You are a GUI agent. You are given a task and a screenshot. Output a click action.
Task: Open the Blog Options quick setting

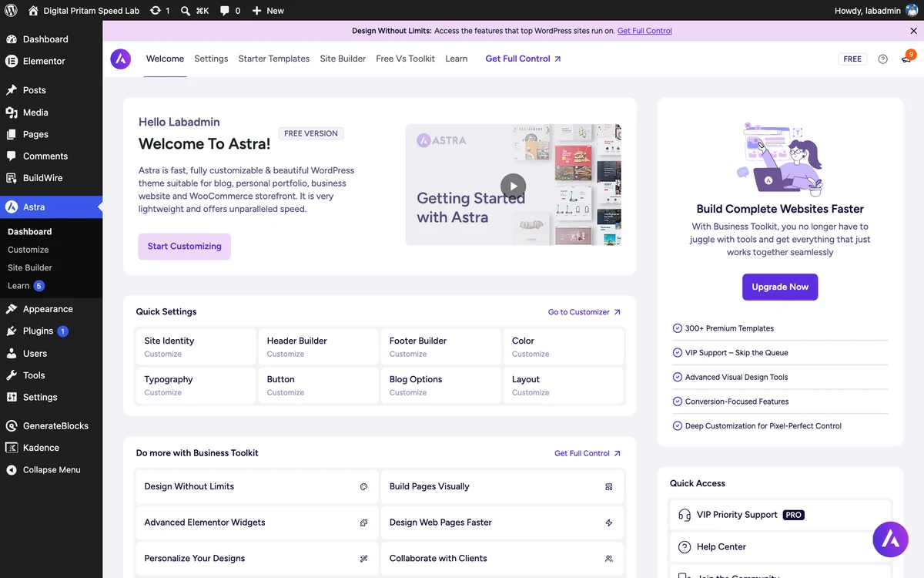pyautogui.click(x=440, y=385)
